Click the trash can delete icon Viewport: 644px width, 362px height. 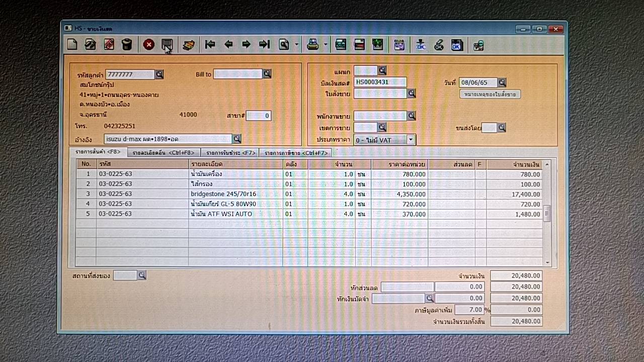[127, 45]
